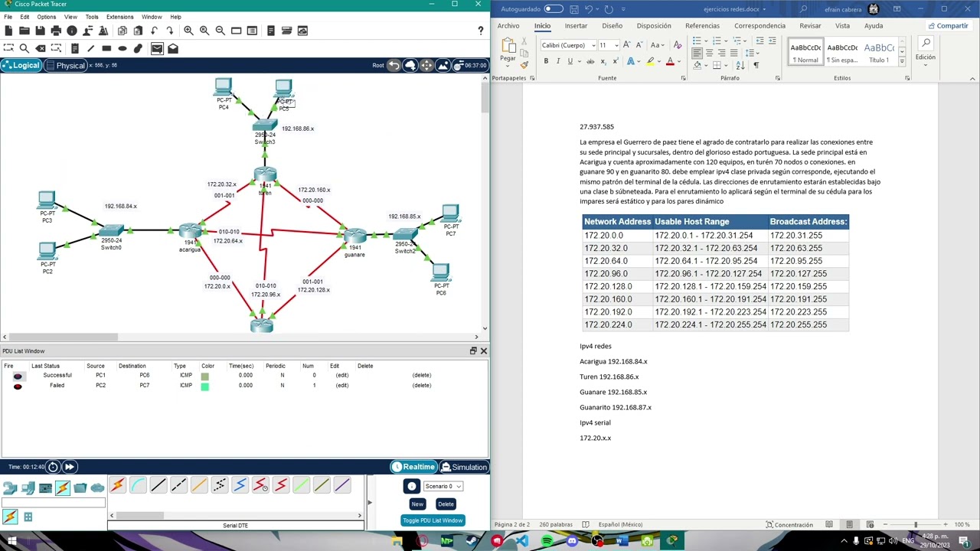Screen dimensions: 980x551
Task: Save the Packet Tracer network file
Action: 40,31
